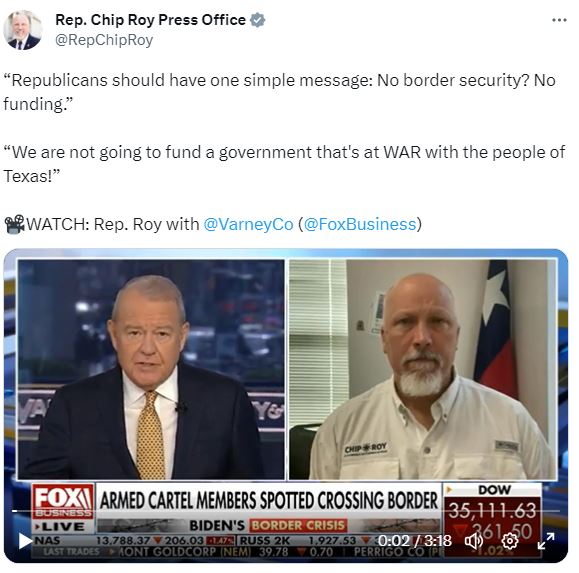Click the Rep. Chip Roy Press Office name
Image resolution: width=579 pixels, height=573 pixels.
pyautogui.click(x=150, y=20)
